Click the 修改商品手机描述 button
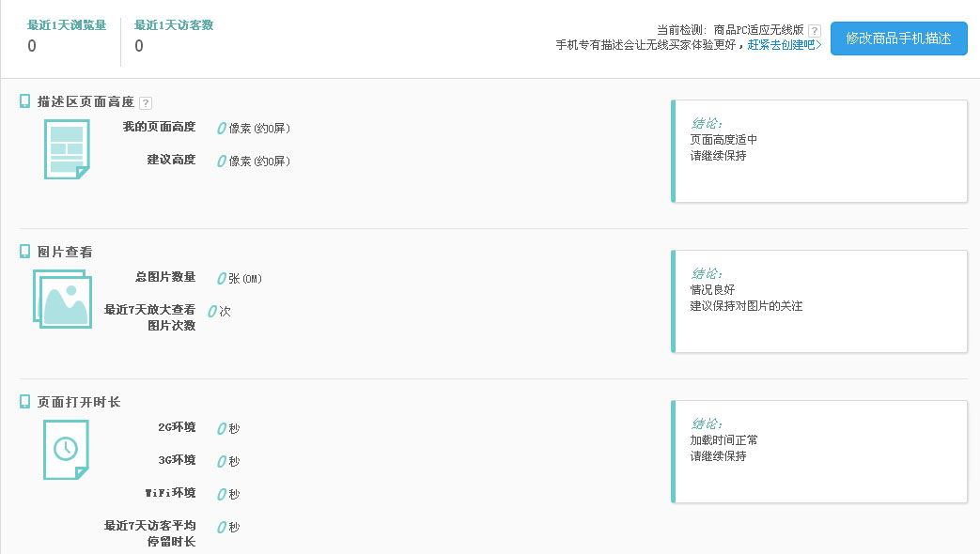This screenshot has height=554, width=980. (x=898, y=38)
